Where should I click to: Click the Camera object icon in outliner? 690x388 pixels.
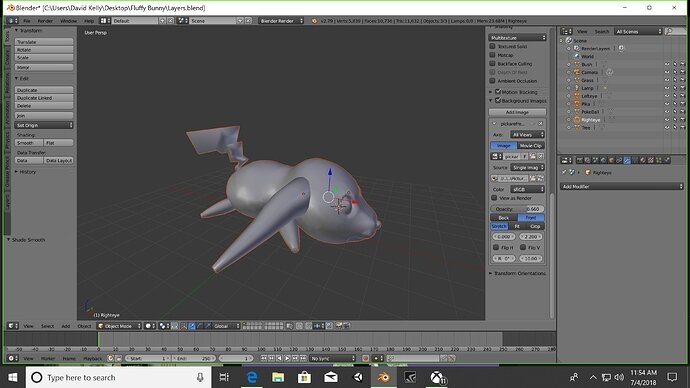(576, 72)
